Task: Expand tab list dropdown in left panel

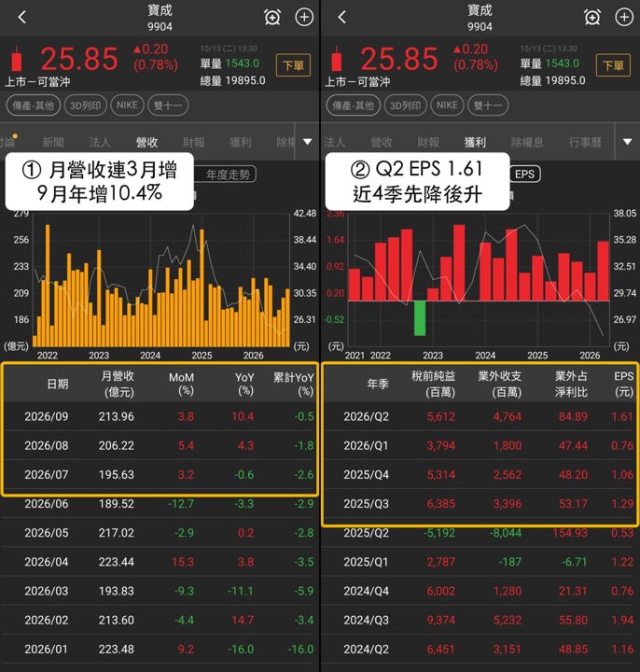Action: [308, 142]
